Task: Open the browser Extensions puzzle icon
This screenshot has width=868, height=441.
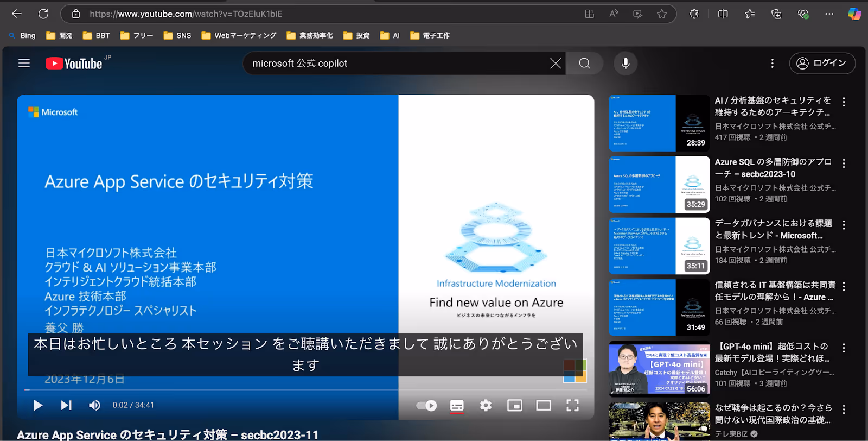Action: pyautogui.click(x=694, y=14)
